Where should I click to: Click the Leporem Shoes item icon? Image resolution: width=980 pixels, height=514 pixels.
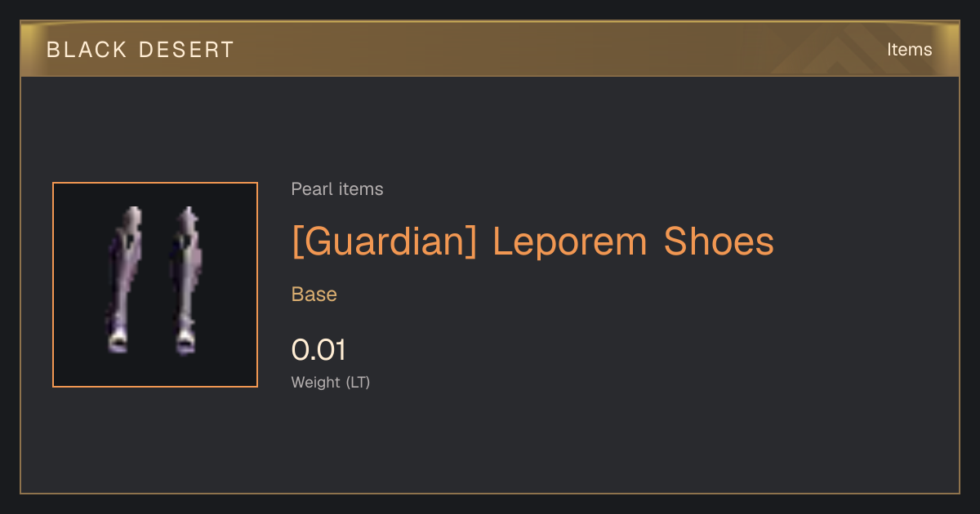155,285
